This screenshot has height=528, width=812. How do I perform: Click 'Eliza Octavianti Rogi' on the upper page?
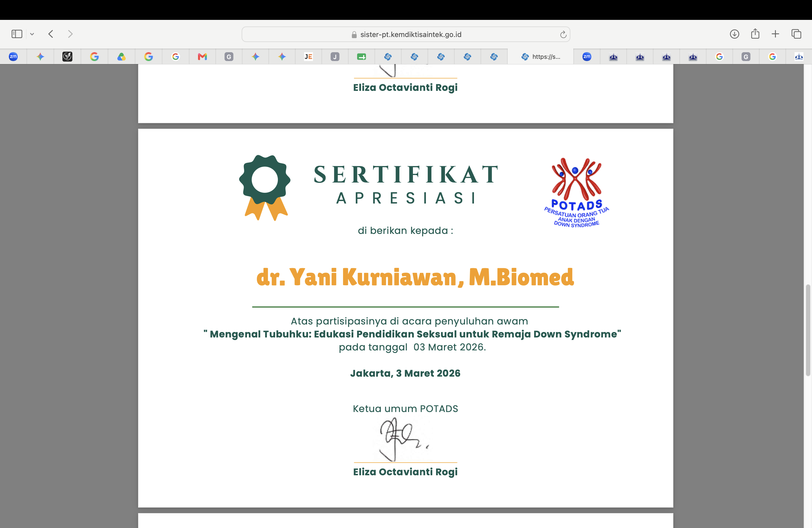[x=405, y=88]
